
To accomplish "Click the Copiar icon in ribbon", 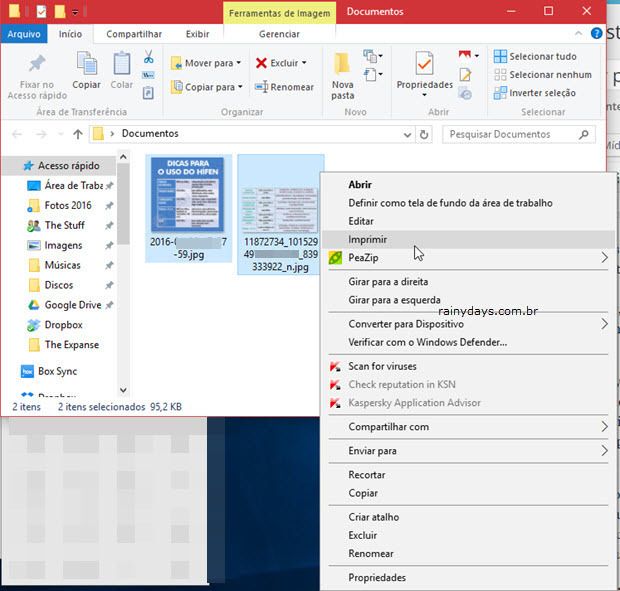I will [87, 66].
